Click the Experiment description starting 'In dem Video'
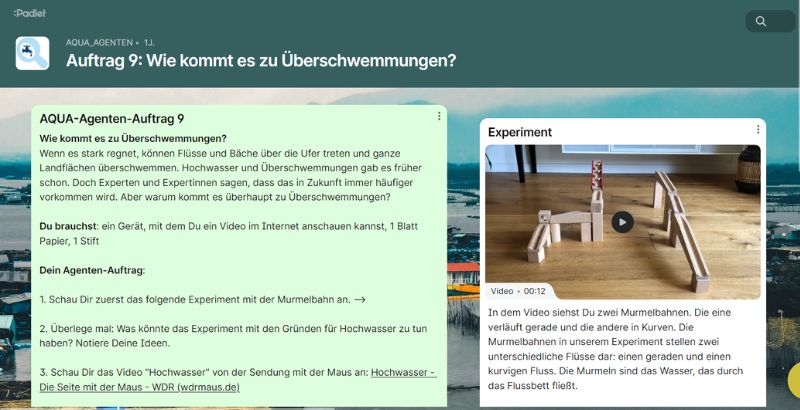Screen dimensions: 800x410 point(615,349)
